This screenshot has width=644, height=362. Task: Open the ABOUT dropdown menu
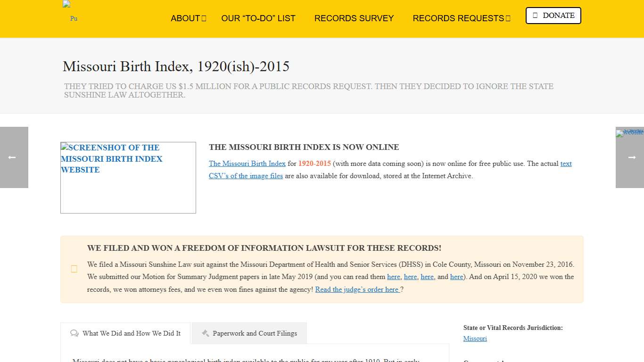(185, 18)
